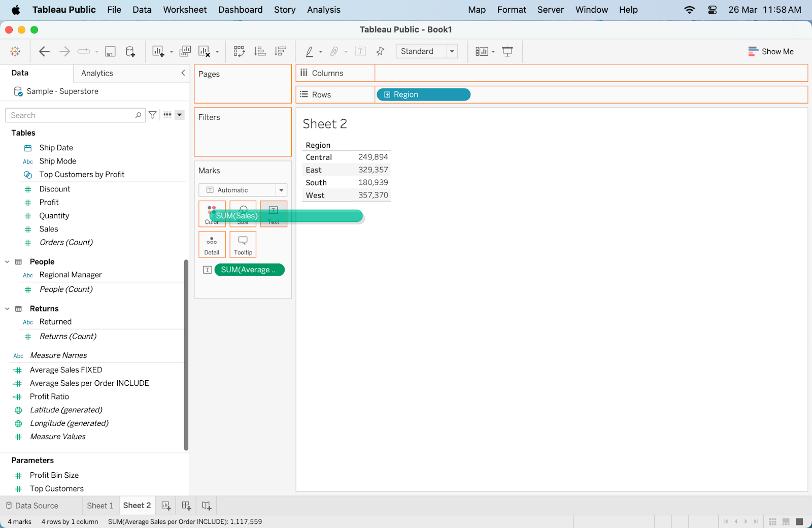Duplicate the sheet using toolbar icon

(185, 51)
